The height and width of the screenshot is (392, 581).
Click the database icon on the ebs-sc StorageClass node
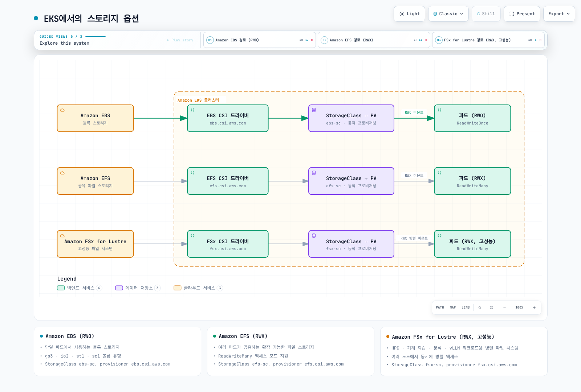314,110
